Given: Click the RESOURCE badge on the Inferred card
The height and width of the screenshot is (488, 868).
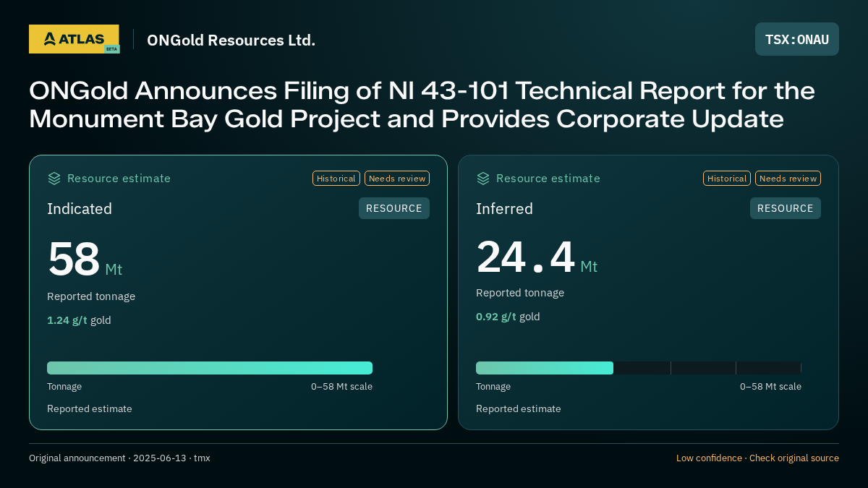Looking at the screenshot, I should click(x=786, y=208).
